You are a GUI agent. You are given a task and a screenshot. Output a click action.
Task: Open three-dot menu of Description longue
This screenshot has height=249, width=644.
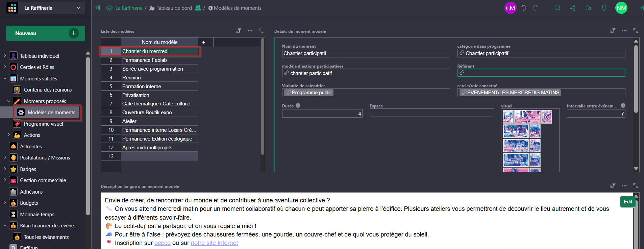point(624,186)
